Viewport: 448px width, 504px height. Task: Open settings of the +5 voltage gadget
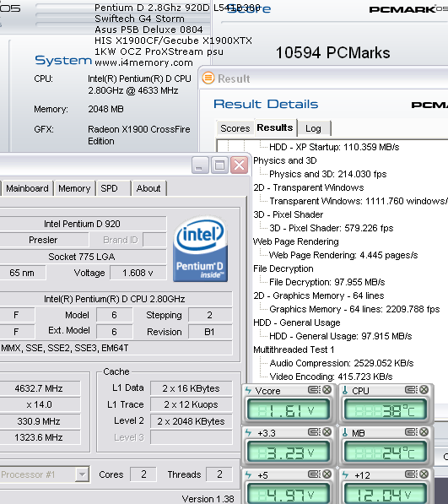point(314,474)
